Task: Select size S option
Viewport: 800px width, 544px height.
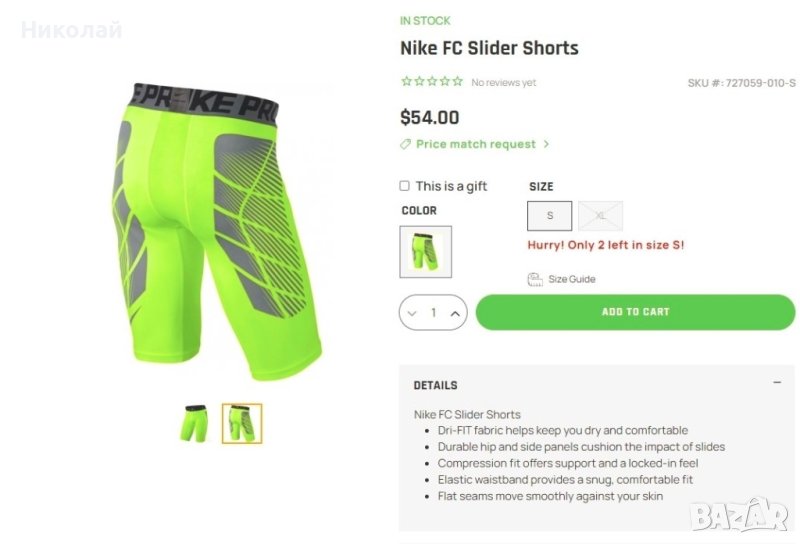Action: 549,215
